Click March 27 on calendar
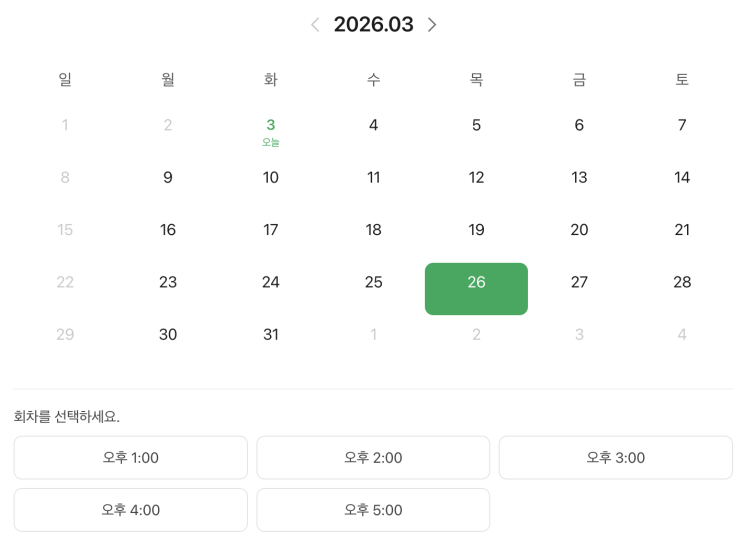Image resolution: width=743 pixels, height=556 pixels. coord(579,283)
